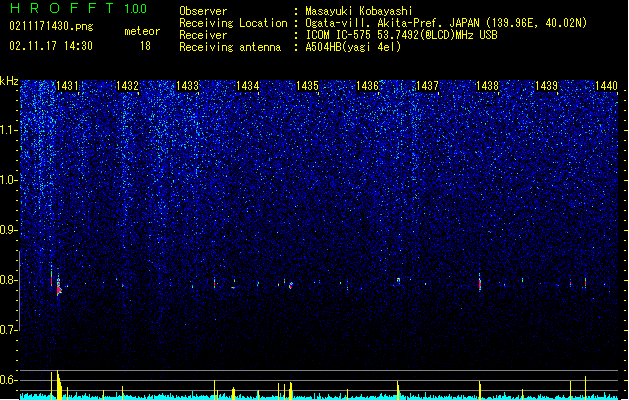Click the 1.1 kHz axis label
This screenshot has height=400, width=629.
point(9,130)
